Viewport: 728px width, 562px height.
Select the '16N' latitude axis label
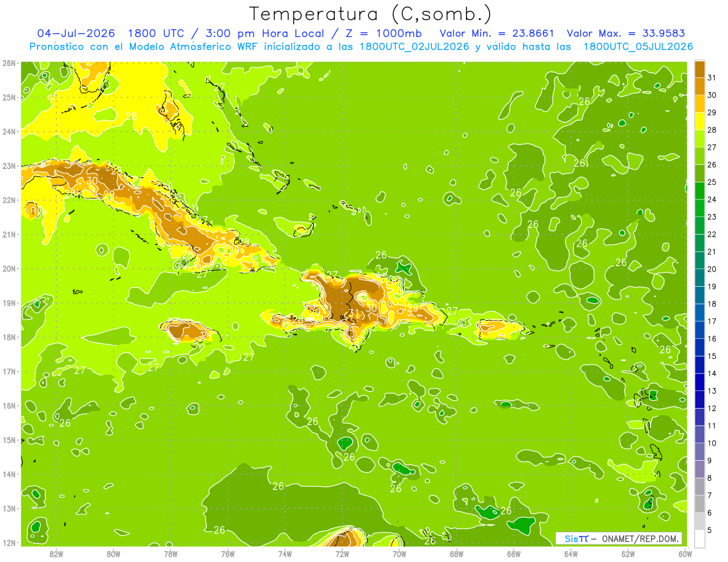9,406
